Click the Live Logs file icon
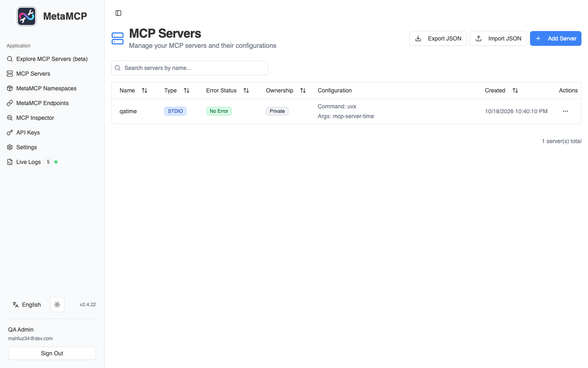588x368 pixels. 10,162
